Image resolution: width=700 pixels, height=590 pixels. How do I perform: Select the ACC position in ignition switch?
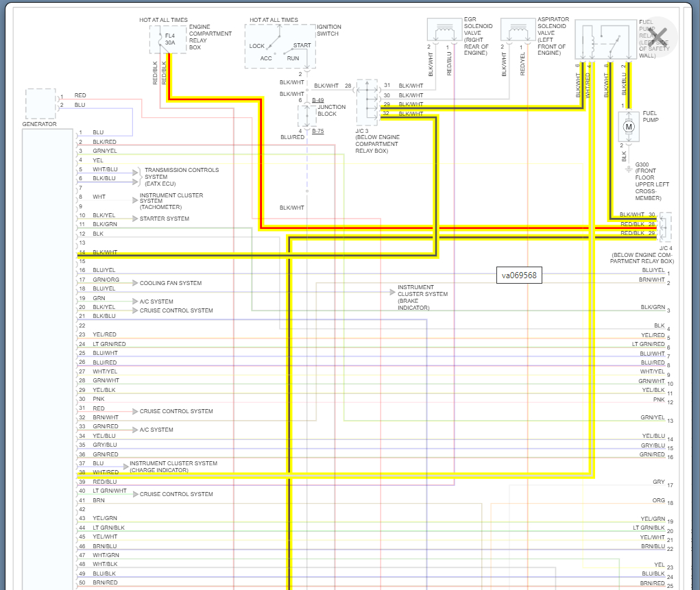[x=266, y=58]
